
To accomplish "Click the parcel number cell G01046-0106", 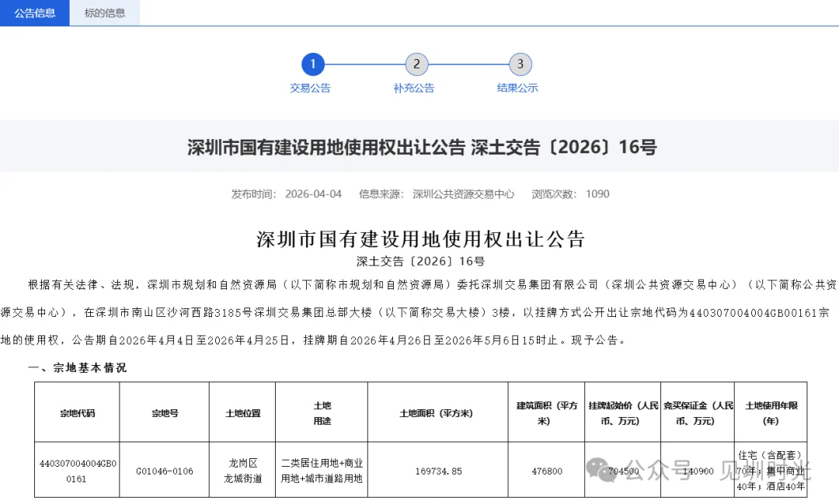I will click(x=165, y=471).
